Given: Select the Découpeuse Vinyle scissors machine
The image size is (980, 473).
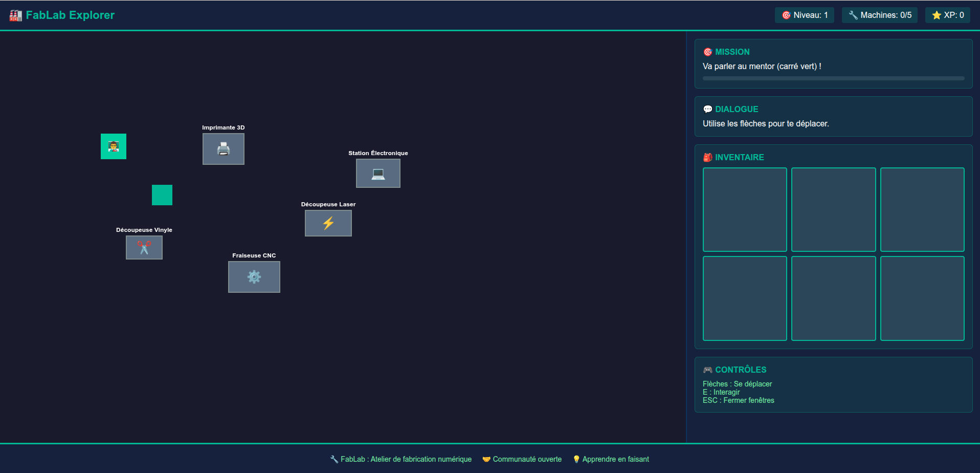Looking at the screenshot, I should [x=144, y=248].
